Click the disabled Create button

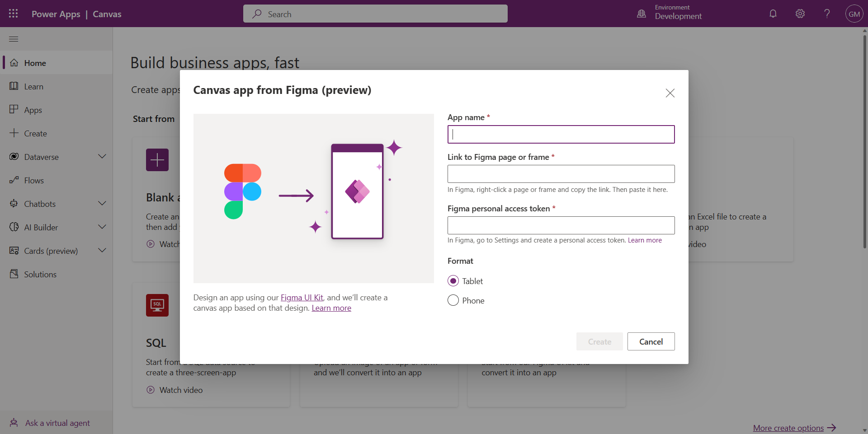click(599, 341)
